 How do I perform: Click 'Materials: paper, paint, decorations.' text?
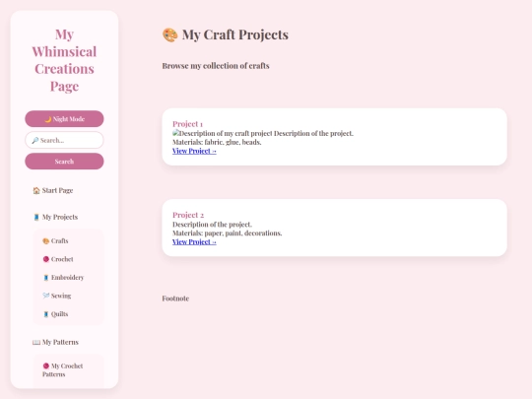(227, 233)
